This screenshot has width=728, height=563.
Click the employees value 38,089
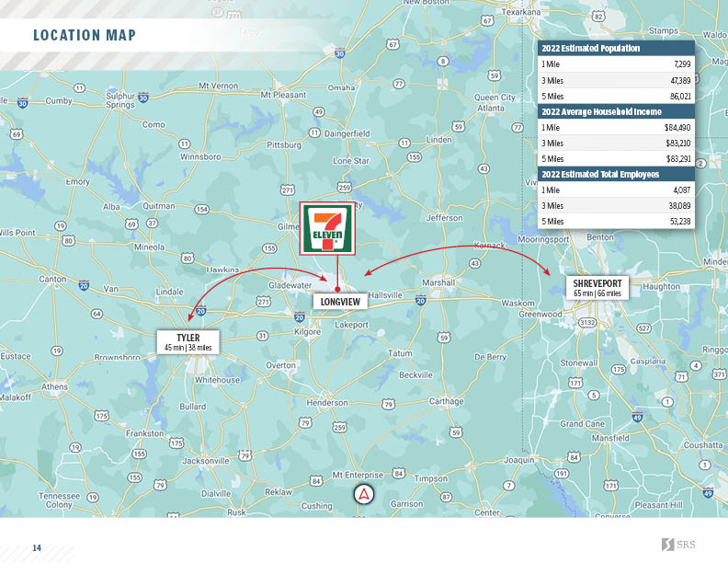coord(680,206)
